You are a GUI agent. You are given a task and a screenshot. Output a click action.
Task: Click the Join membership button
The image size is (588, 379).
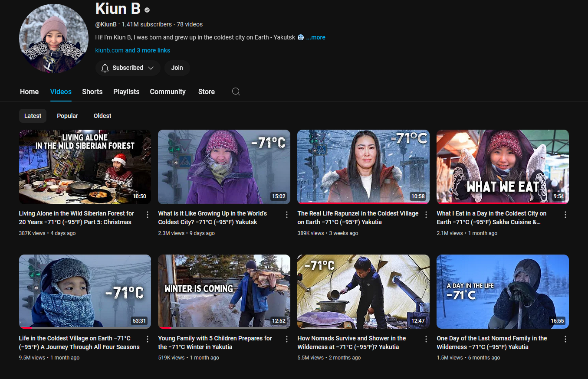click(x=177, y=68)
